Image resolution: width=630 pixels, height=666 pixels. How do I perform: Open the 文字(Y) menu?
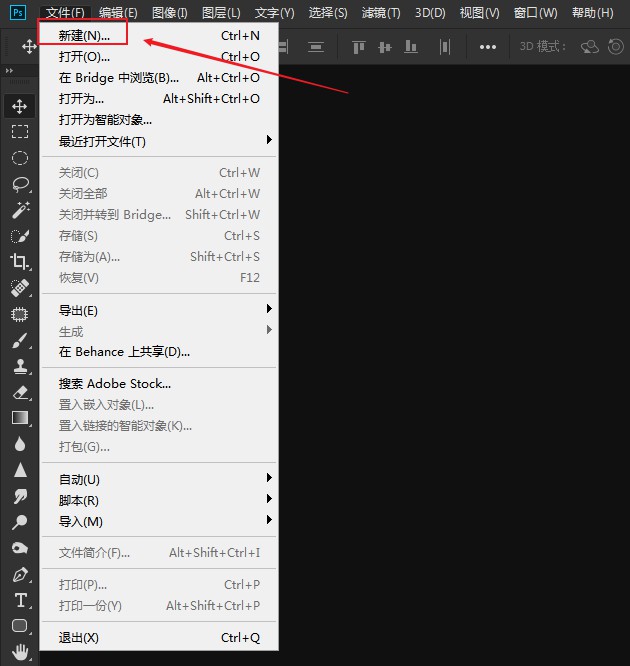click(274, 13)
